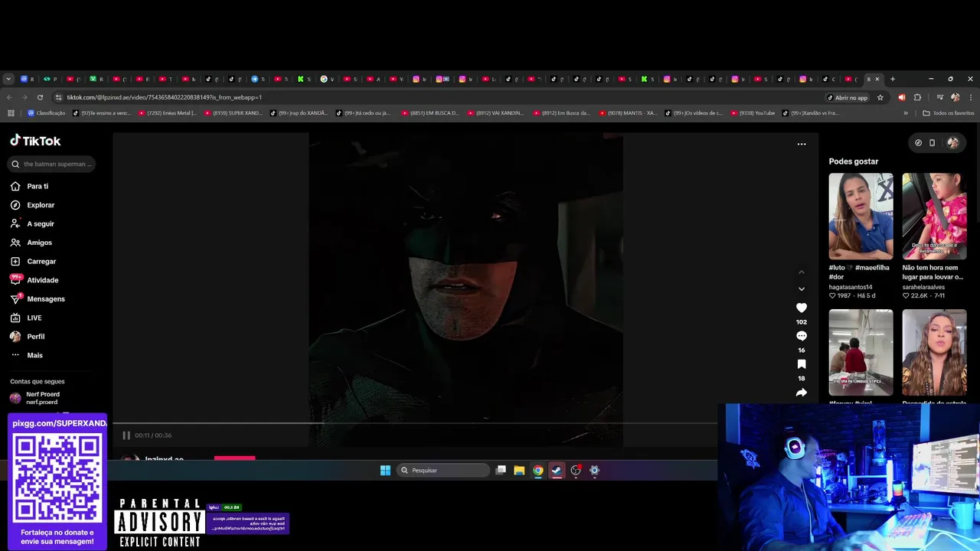Open the Chrome three-dot menu
This screenshot has height=551, width=980.
click(970, 97)
